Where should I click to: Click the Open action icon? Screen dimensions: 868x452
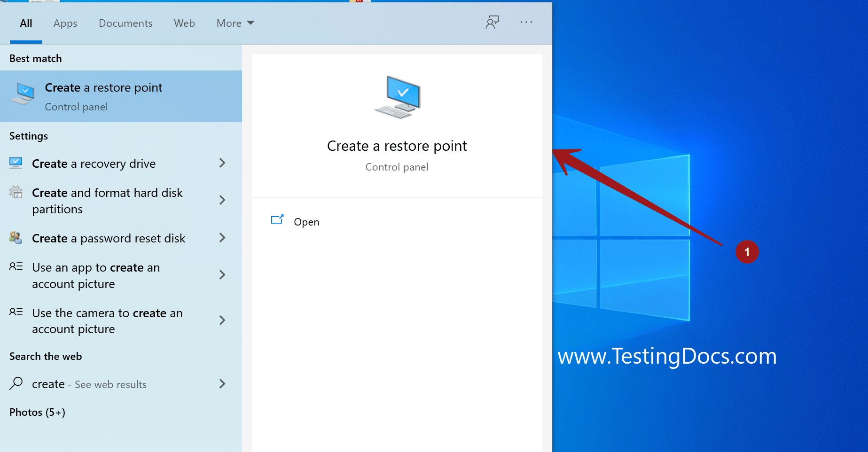pos(278,219)
